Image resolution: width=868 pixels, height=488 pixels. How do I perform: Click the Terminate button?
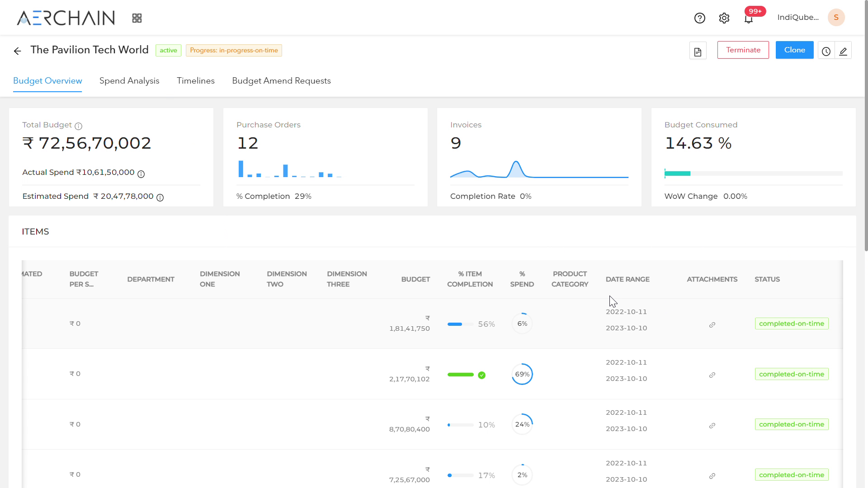(743, 50)
